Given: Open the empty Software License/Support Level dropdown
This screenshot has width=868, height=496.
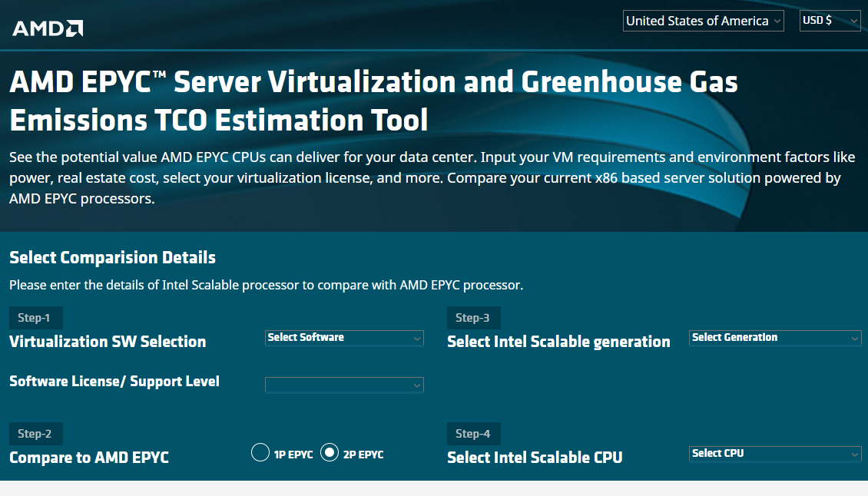Looking at the screenshot, I should [343, 385].
